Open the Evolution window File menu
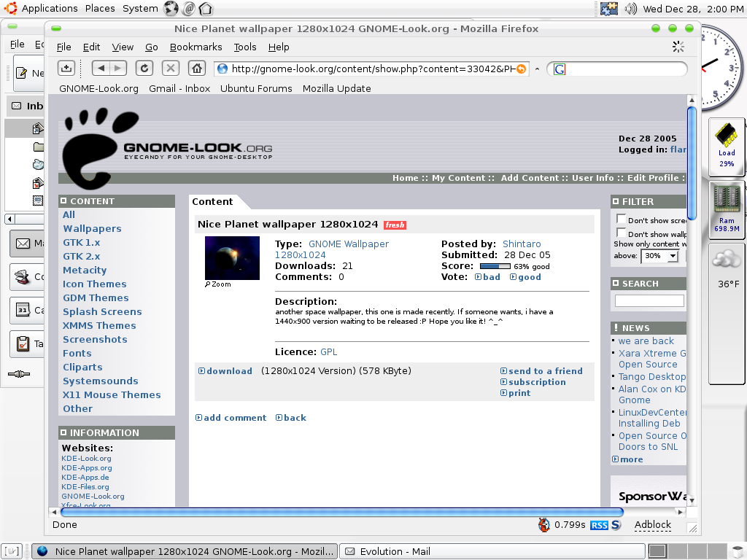 coord(18,44)
